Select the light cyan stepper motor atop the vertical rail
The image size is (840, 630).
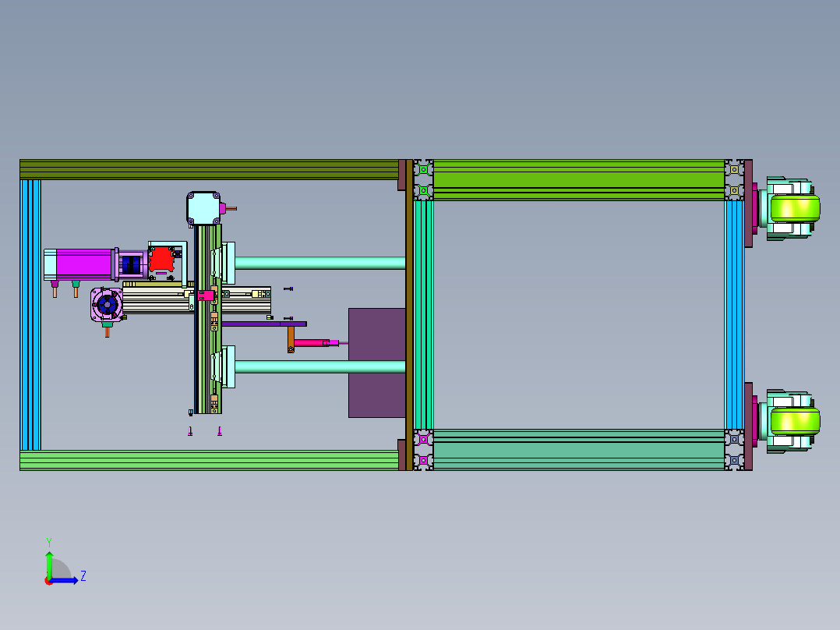tap(203, 208)
